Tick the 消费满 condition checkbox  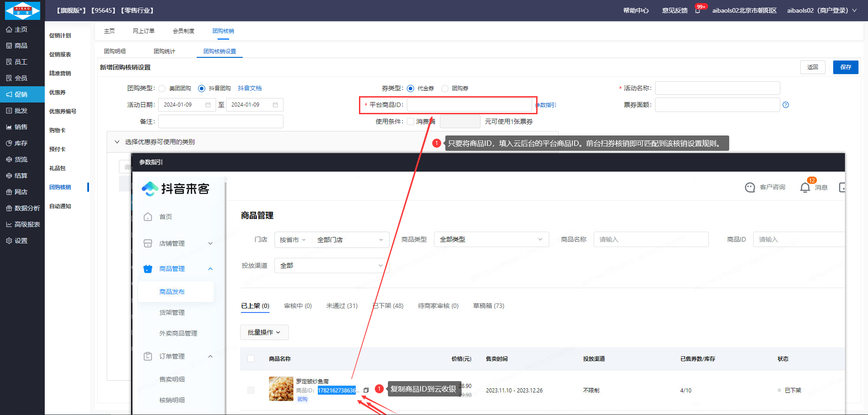(410, 121)
